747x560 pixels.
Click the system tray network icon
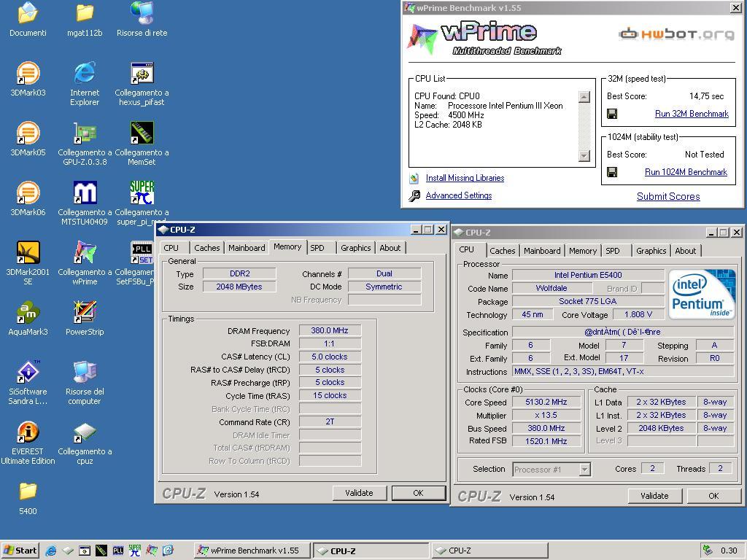(x=708, y=550)
